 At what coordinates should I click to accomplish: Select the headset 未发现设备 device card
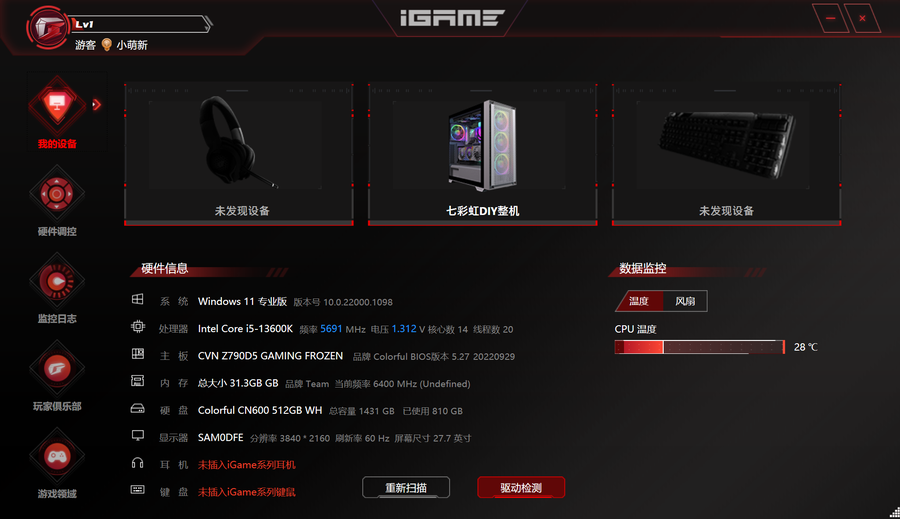[x=239, y=155]
